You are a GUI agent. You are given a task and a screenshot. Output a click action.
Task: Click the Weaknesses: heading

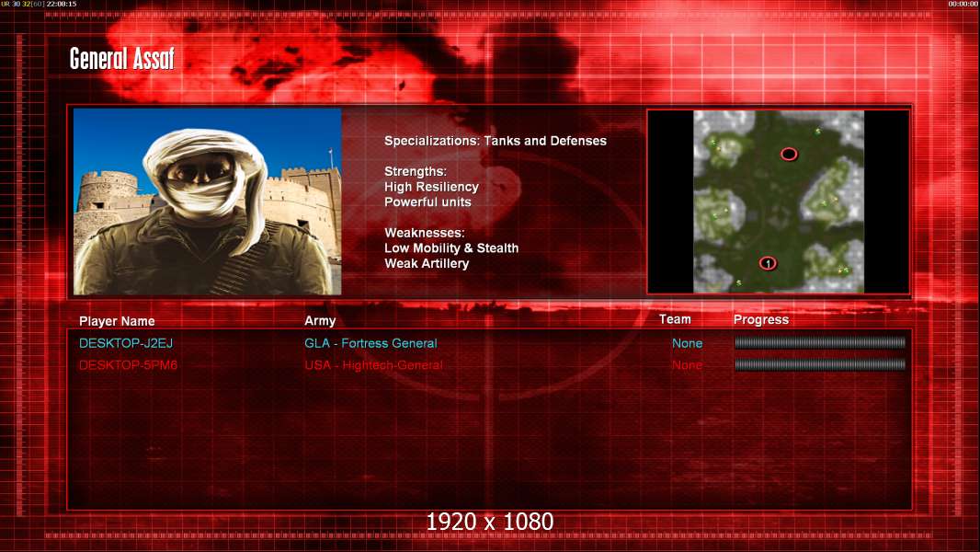(x=425, y=233)
